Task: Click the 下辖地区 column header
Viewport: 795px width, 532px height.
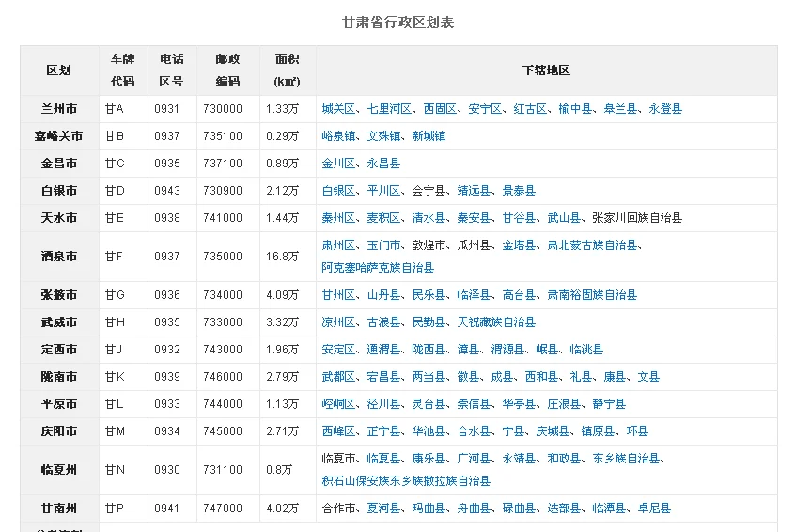Action: click(546, 70)
